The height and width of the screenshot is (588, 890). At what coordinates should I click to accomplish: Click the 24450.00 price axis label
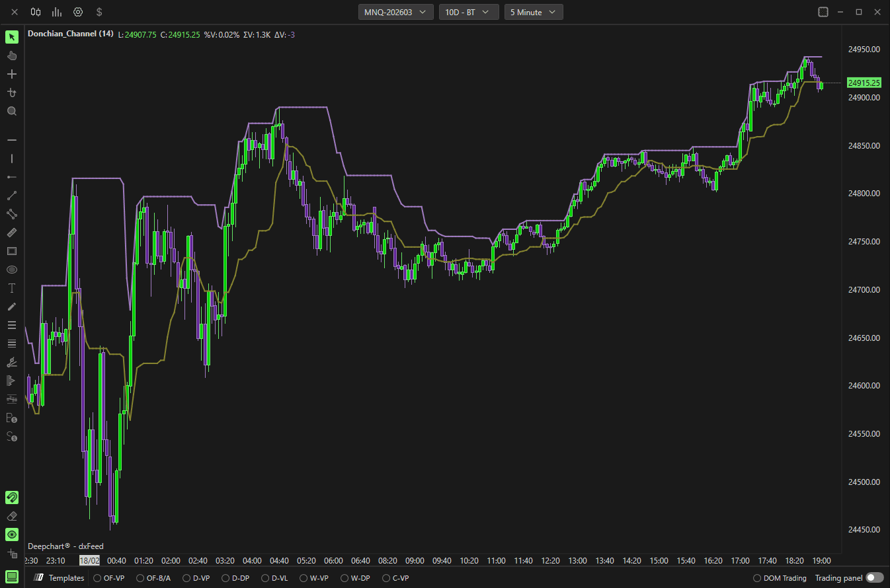coord(864,530)
